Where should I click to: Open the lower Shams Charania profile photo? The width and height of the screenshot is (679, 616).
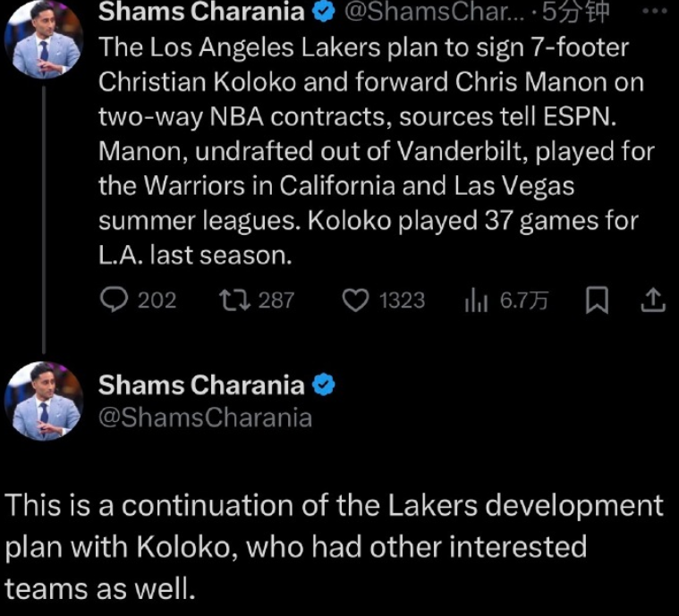tap(44, 401)
